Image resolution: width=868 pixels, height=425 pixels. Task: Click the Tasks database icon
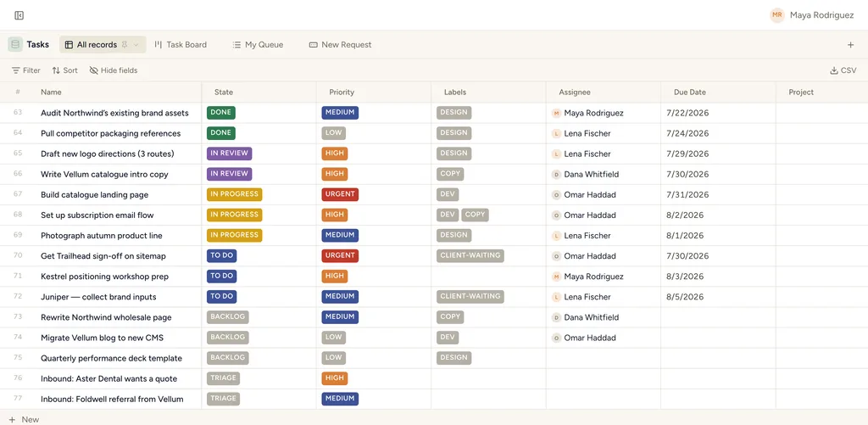(x=15, y=44)
